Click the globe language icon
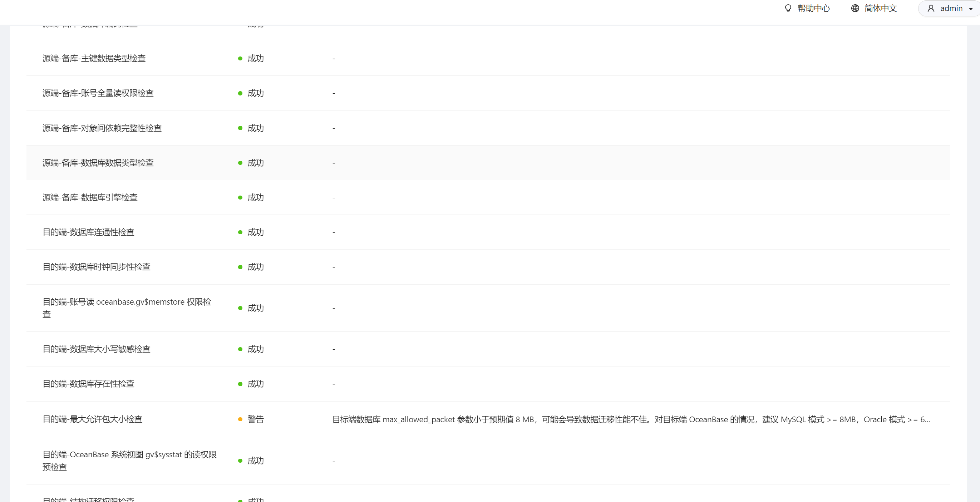The height and width of the screenshot is (502, 980). coord(855,8)
